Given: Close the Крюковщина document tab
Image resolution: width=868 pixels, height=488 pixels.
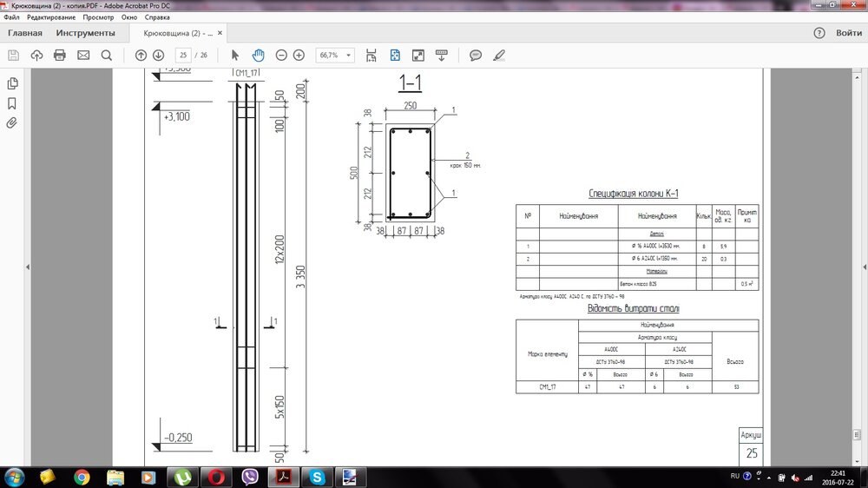Looking at the screenshot, I should point(220,33).
